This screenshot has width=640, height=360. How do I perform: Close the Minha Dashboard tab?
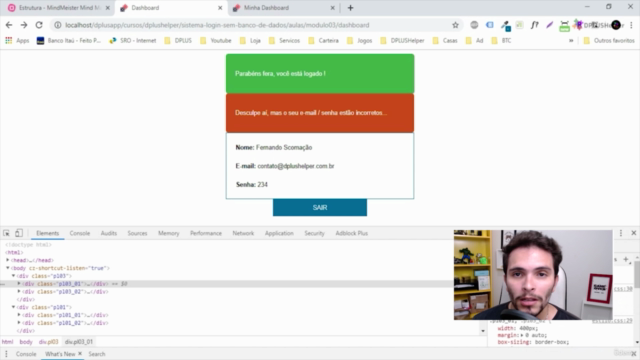tap(332, 8)
